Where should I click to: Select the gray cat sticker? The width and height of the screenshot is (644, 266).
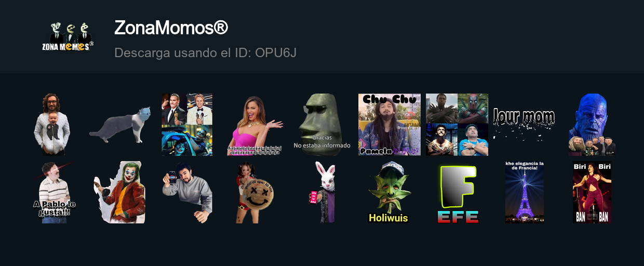tap(119, 125)
